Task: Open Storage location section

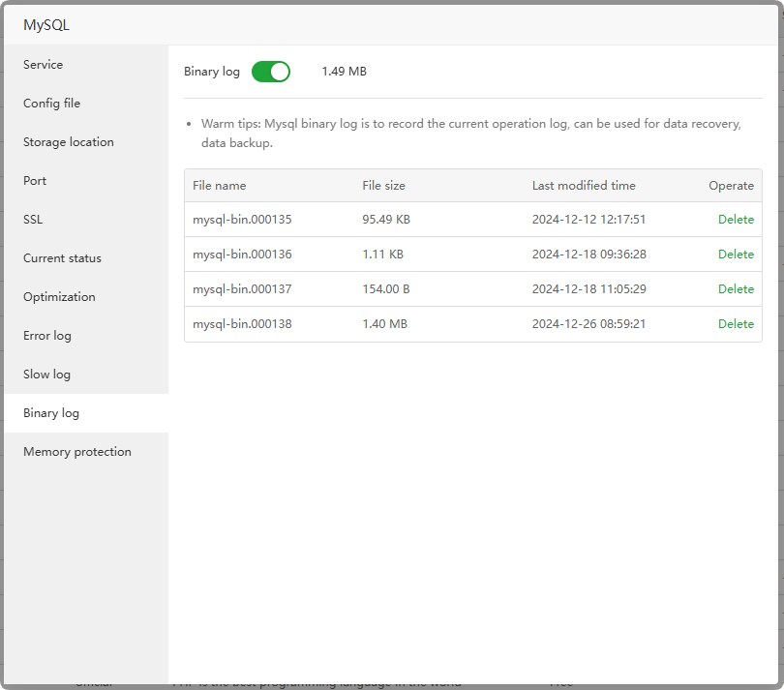Action: 69,142
